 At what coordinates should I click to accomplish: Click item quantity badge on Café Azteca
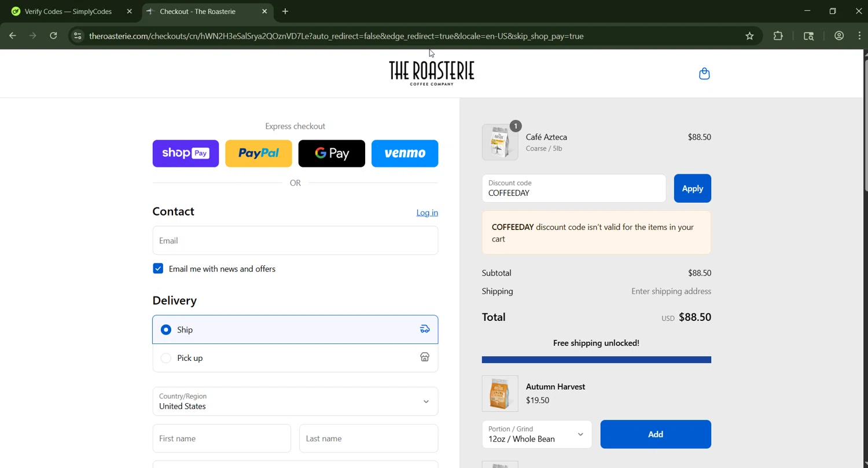click(x=516, y=126)
